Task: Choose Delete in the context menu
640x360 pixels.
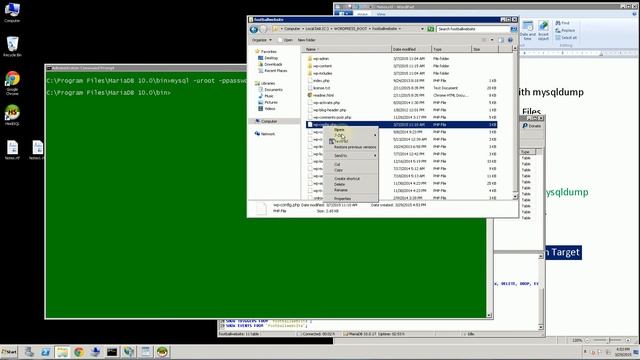Action: [x=351, y=184]
